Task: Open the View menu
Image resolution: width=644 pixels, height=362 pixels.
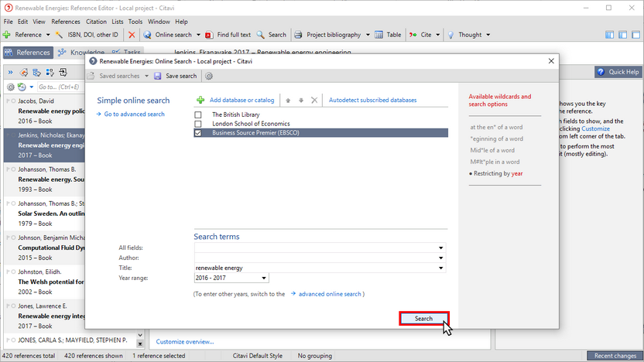Action: 39,22
